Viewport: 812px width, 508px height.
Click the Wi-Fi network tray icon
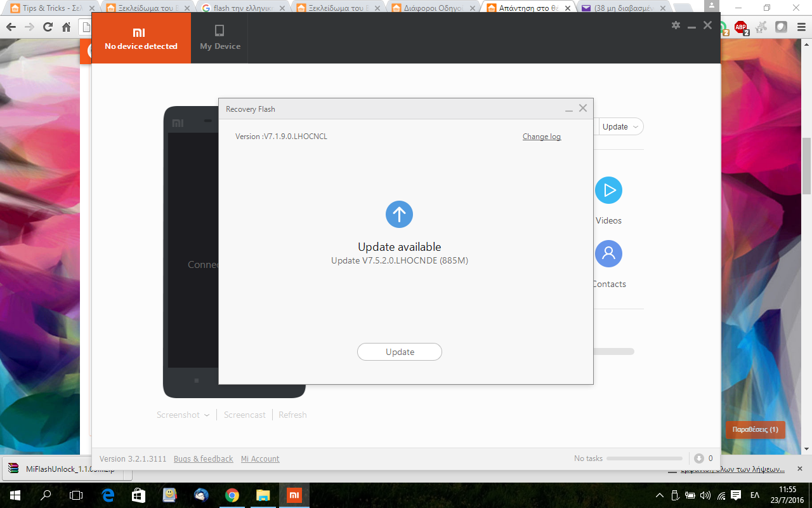(x=721, y=495)
